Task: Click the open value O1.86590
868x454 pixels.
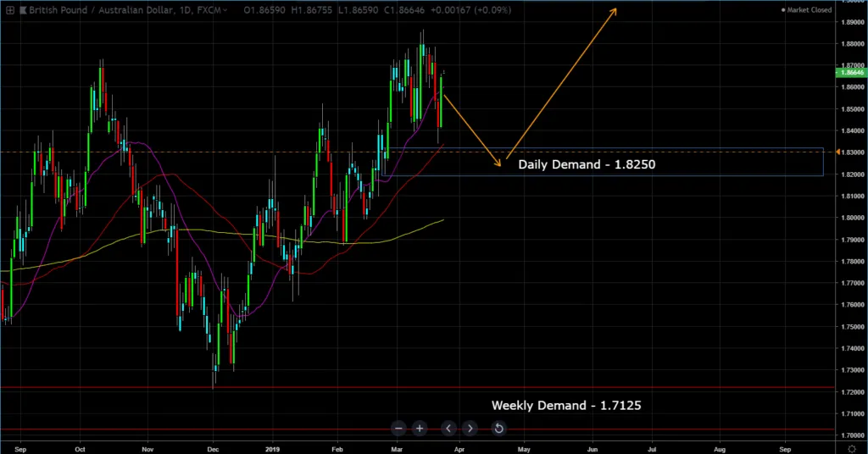Action: pyautogui.click(x=264, y=10)
